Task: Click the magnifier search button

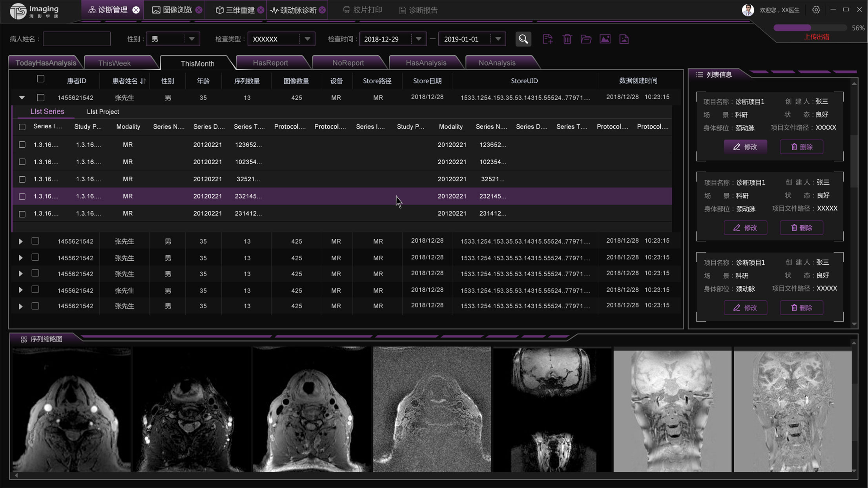Action: [x=523, y=39]
